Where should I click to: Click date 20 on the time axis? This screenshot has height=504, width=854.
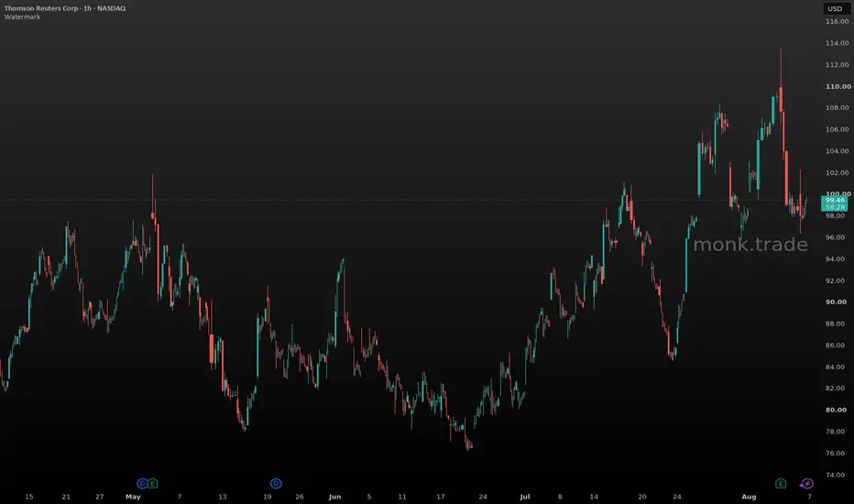point(642,497)
